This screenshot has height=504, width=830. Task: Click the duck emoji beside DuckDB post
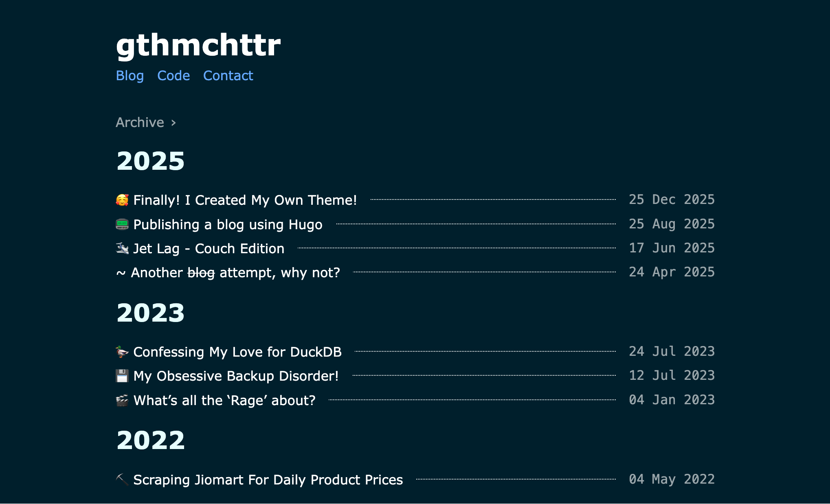122,352
